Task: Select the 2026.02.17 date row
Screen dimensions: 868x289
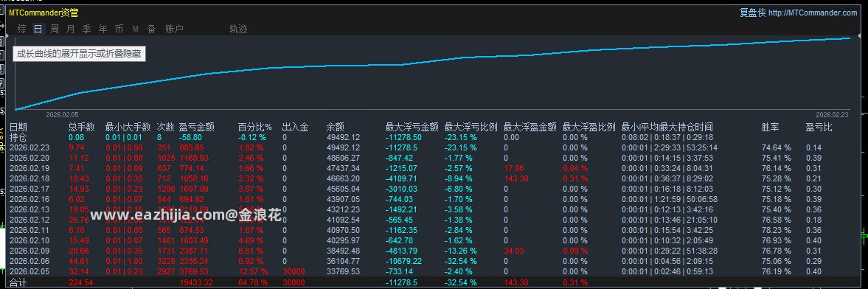Action: tap(30, 189)
